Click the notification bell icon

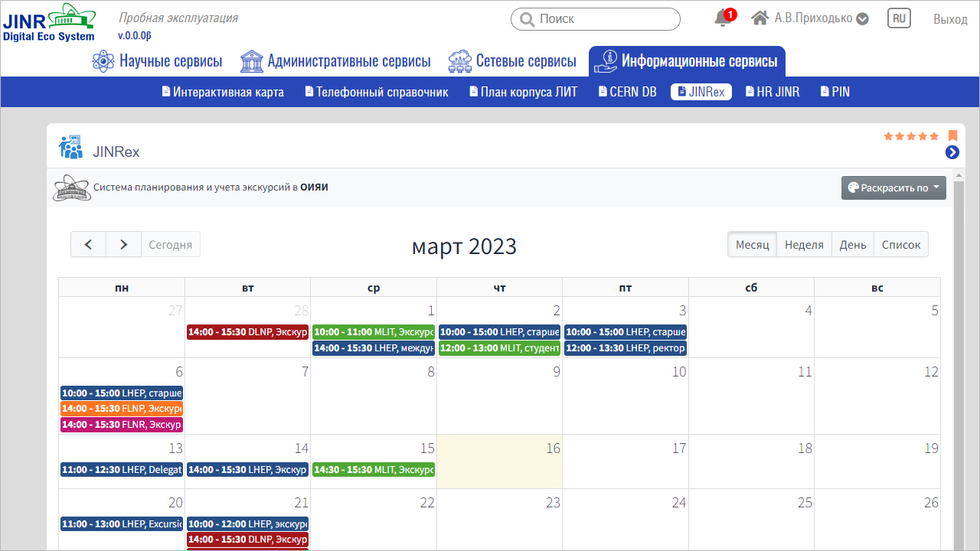(722, 18)
